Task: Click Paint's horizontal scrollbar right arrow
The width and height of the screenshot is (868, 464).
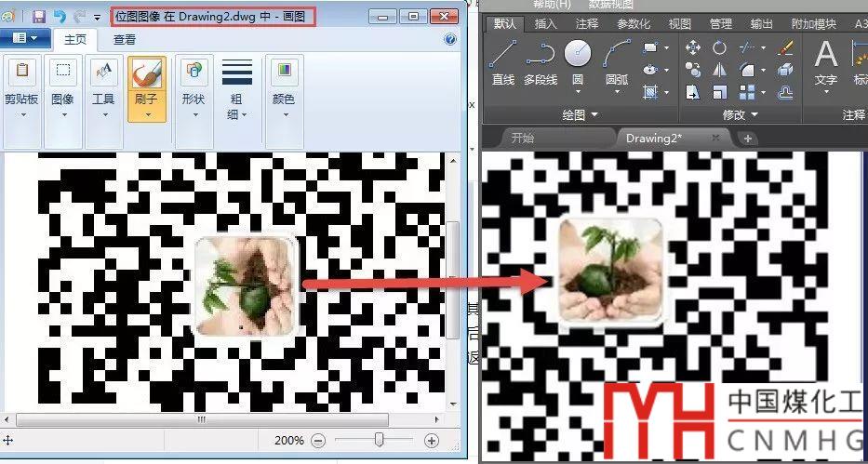Action: click(x=436, y=419)
